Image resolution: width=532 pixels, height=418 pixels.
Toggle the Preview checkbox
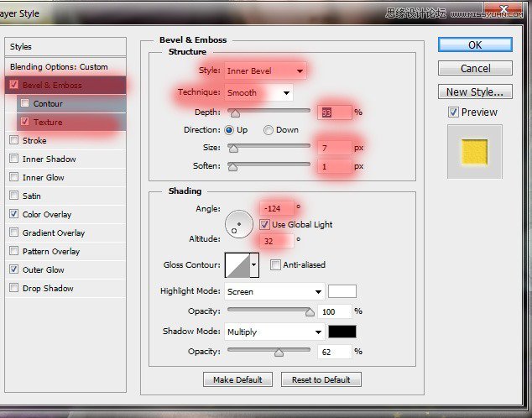pos(454,112)
